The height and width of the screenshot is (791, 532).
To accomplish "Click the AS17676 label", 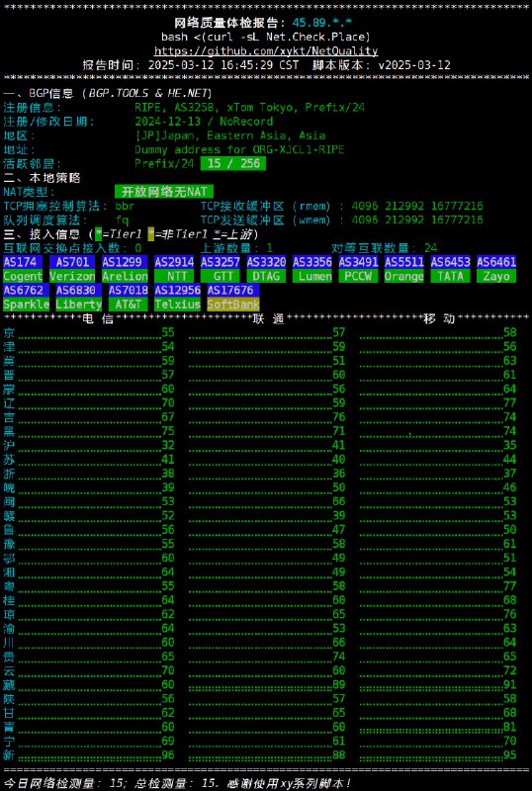I will (x=233, y=290).
